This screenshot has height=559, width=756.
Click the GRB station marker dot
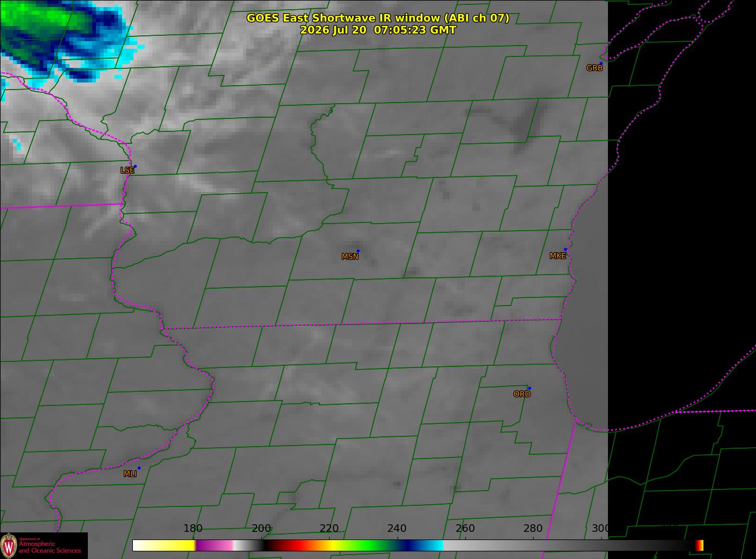pyautogui.click(x=601, y=63)
